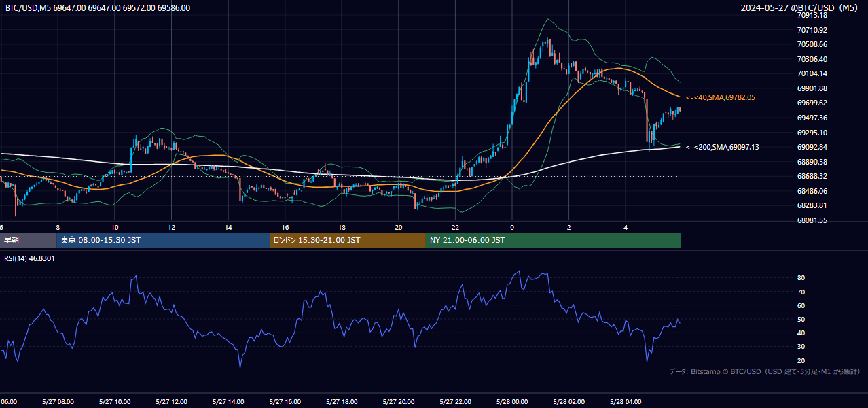
Task: Click the RSI(14) 46.8301 indicator label
Action: point(29,258)
